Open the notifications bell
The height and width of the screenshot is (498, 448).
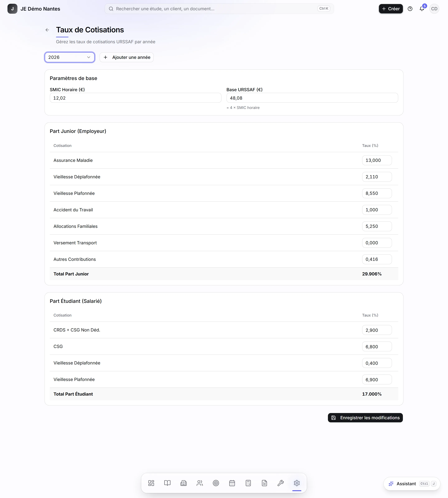422,9
